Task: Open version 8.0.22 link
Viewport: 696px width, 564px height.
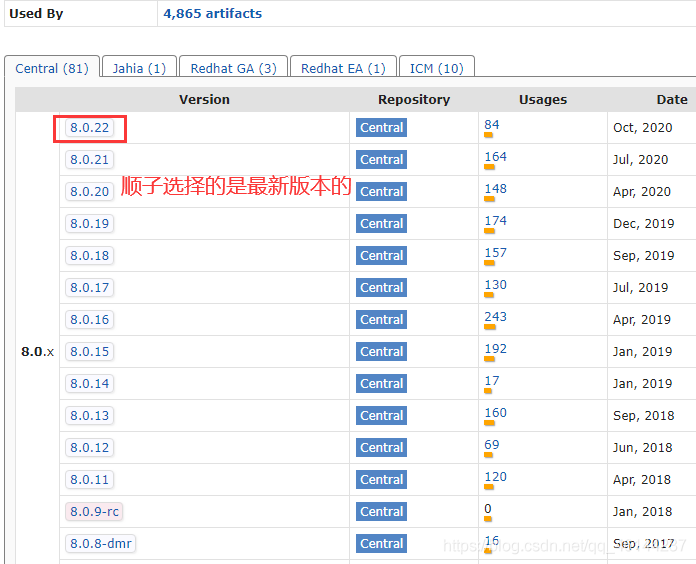Action: point(89,128)
